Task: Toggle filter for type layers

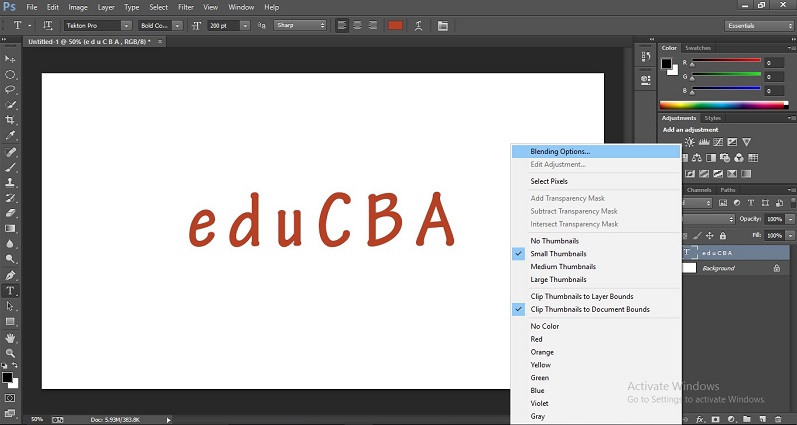Action: (x=751, y=203)
